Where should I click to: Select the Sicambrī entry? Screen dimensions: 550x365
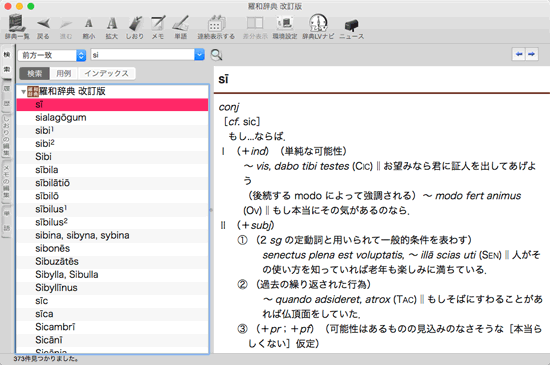pos(112,327)
